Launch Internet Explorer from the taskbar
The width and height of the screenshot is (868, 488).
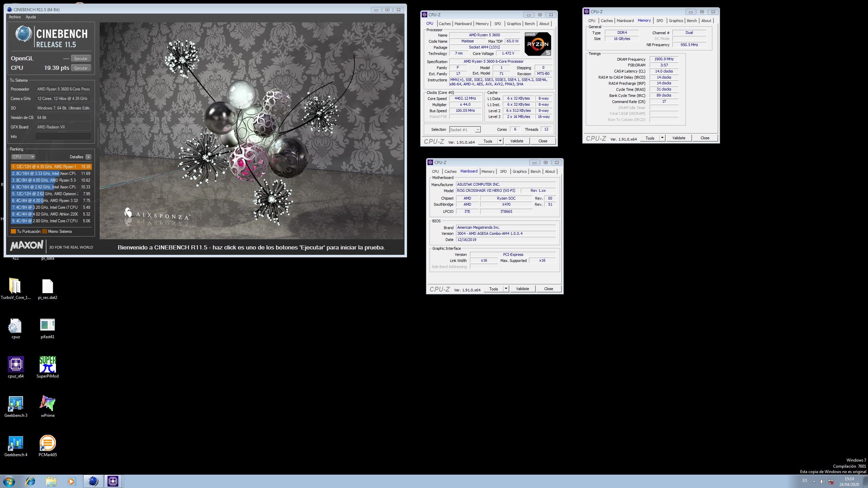31,481
